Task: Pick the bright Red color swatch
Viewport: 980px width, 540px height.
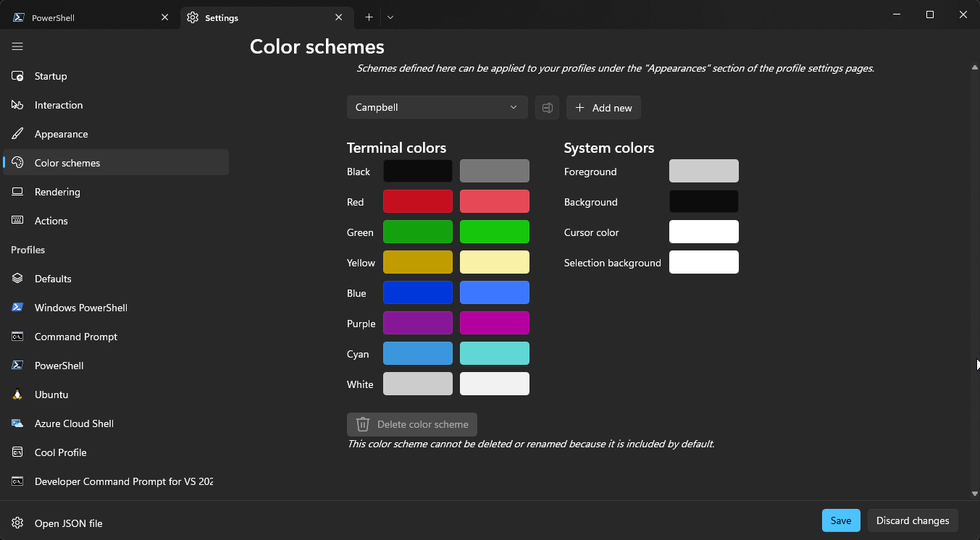Action: 495,201
